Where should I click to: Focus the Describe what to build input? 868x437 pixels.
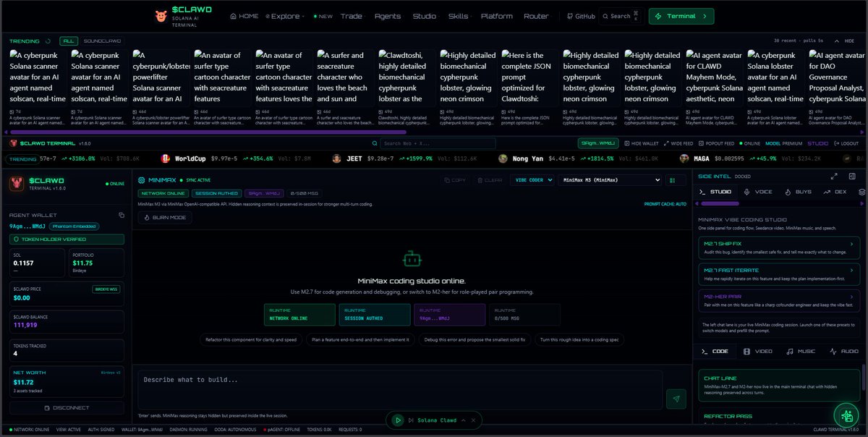(x=400, y=390)
